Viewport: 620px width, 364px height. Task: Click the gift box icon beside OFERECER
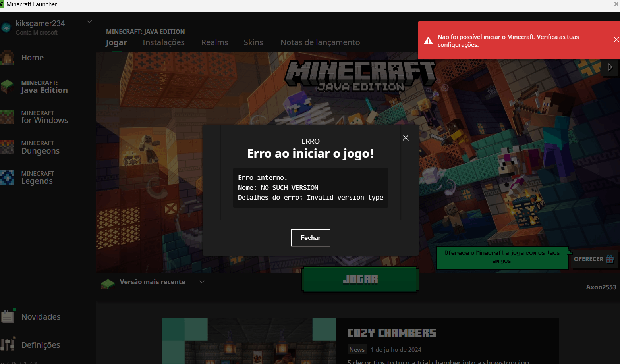[x=610, y=259]
